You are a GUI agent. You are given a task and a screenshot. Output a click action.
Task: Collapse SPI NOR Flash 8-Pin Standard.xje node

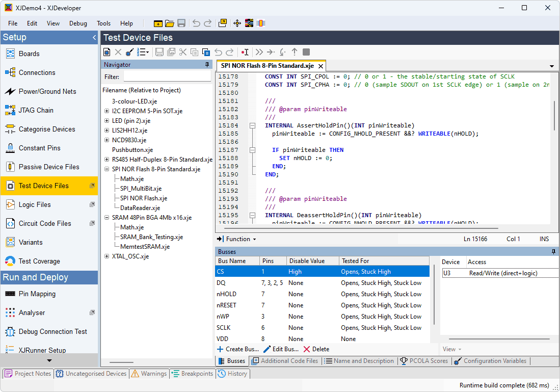106,169
